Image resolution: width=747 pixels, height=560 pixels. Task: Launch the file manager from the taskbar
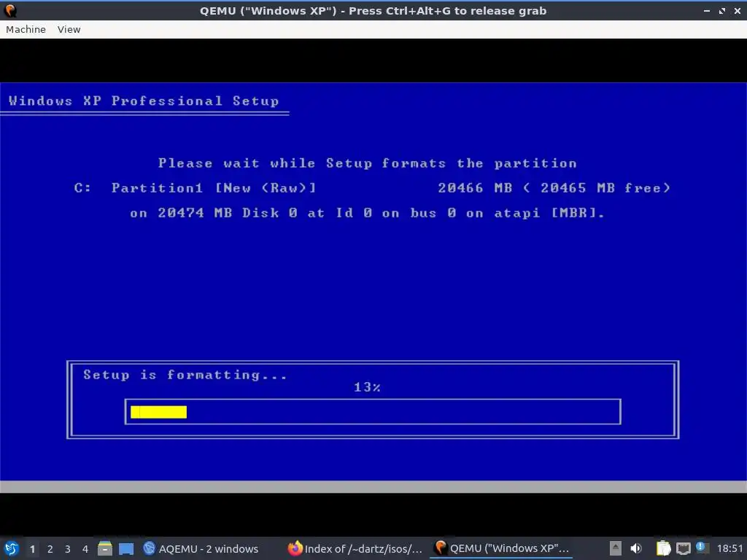coord(105,548)
